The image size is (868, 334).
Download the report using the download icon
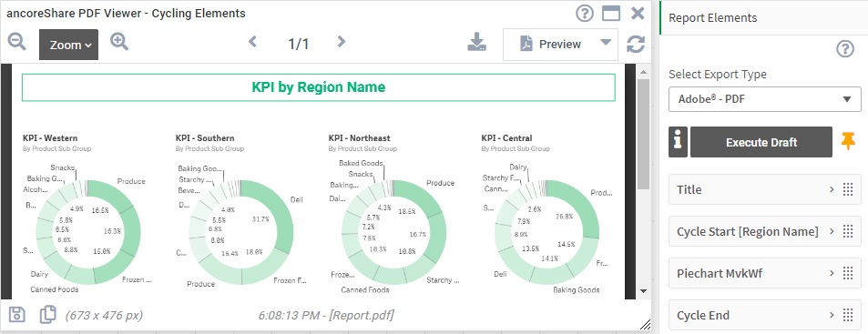pyautogui.click(x=476, y=43)
